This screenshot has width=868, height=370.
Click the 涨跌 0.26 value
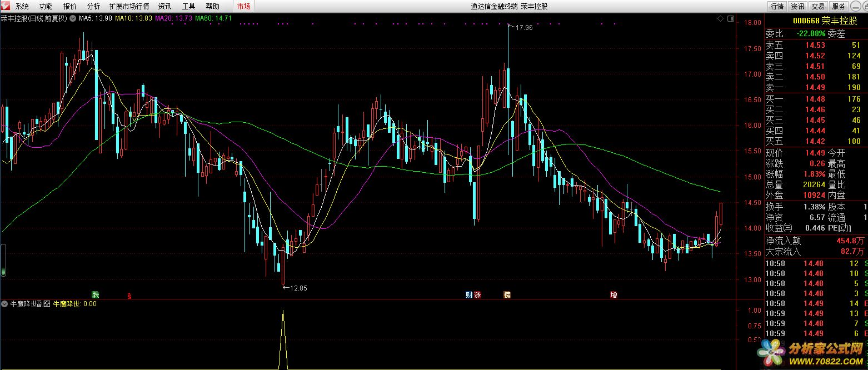(x=817, y=163)
